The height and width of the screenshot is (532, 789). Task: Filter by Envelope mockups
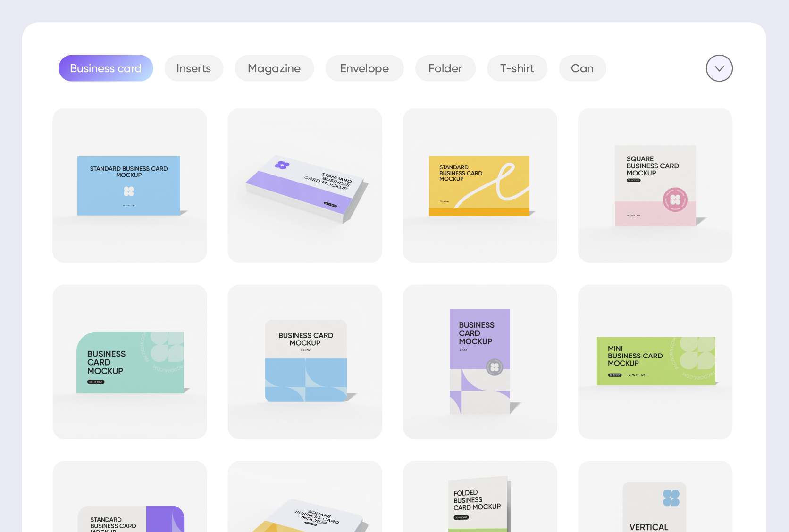click(364, 68)
